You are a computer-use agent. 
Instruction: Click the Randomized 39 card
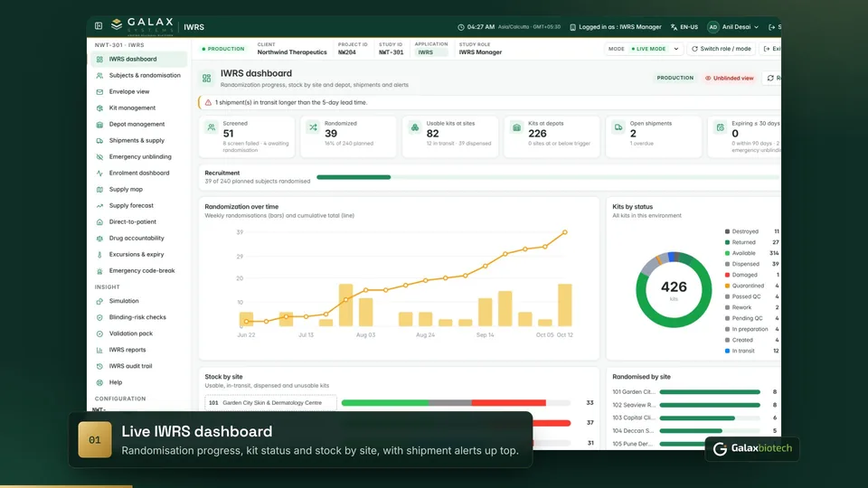(x=348, y=136)
